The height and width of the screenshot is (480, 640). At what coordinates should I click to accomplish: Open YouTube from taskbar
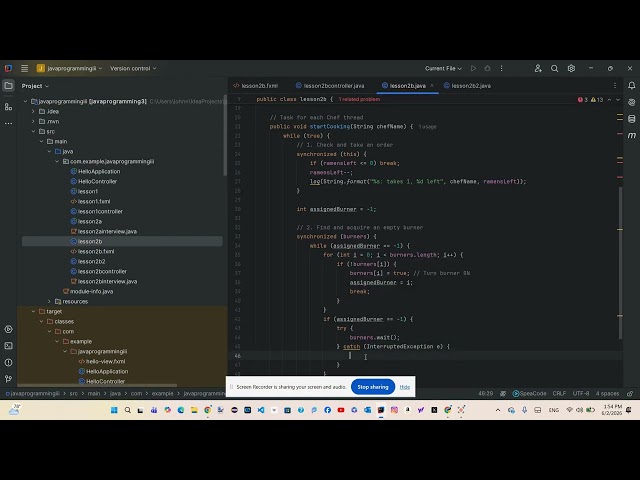(341, 410)
